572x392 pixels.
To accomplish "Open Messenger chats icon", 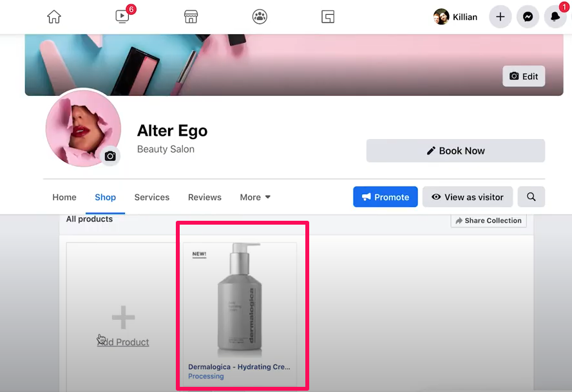I will pos(528,17).
